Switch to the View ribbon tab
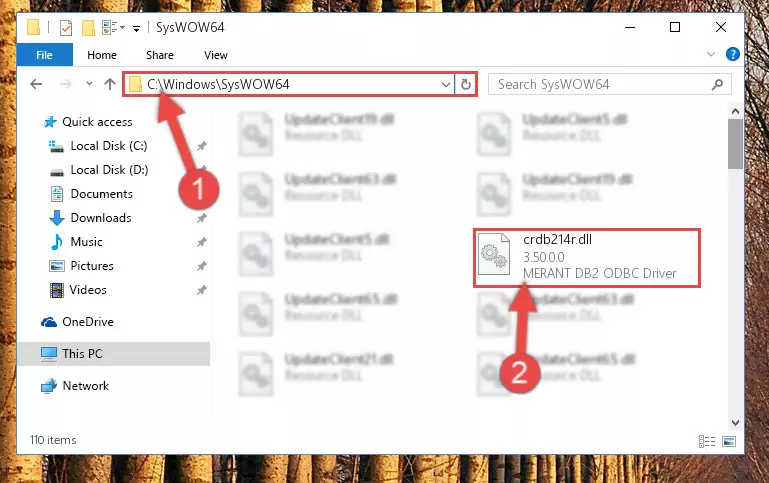 click(x=216, y=55)
